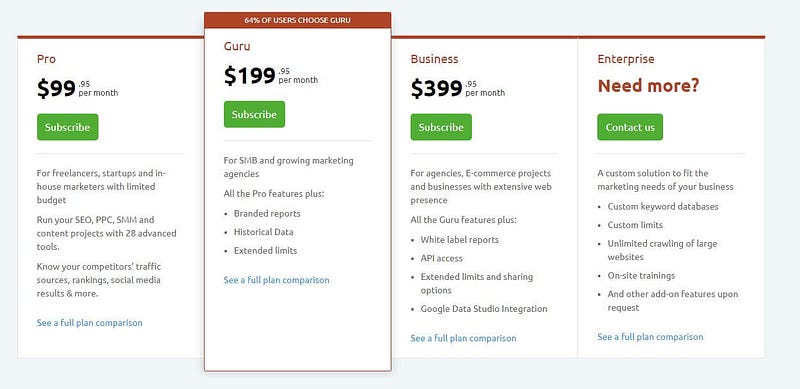
Task: Click the 'API access' feature item
Action: click(x=441, y=258)
